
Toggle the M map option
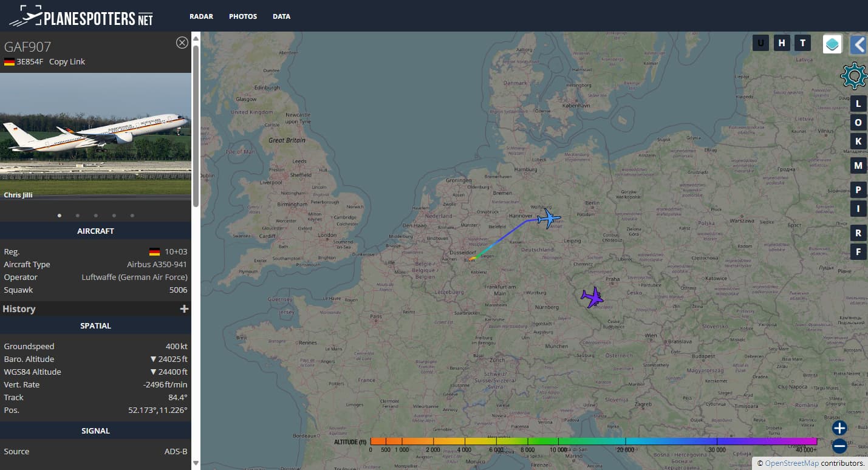pyautogui.click(x=858, y=165)
